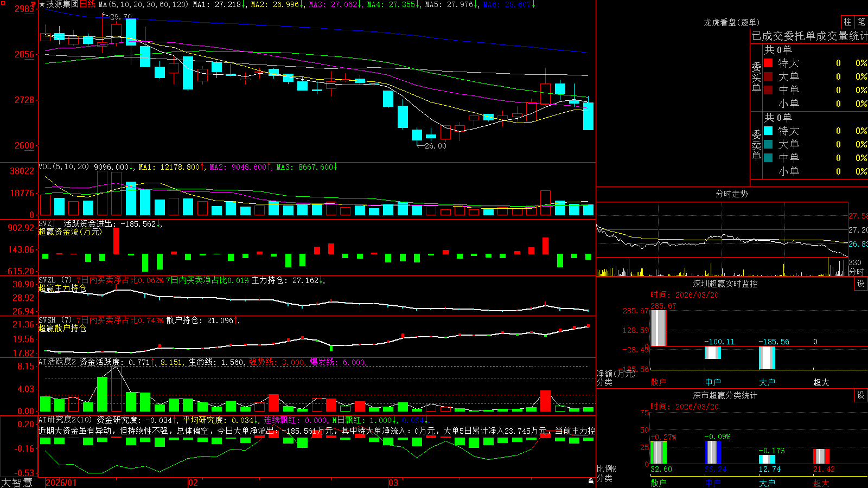
Task: Click the red 特大 buy-order color square
Action: (x=768, y=63)
